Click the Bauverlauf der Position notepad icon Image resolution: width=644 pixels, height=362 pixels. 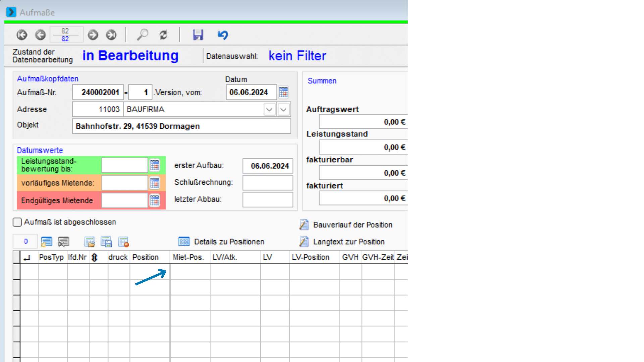[x=304, y=225]
